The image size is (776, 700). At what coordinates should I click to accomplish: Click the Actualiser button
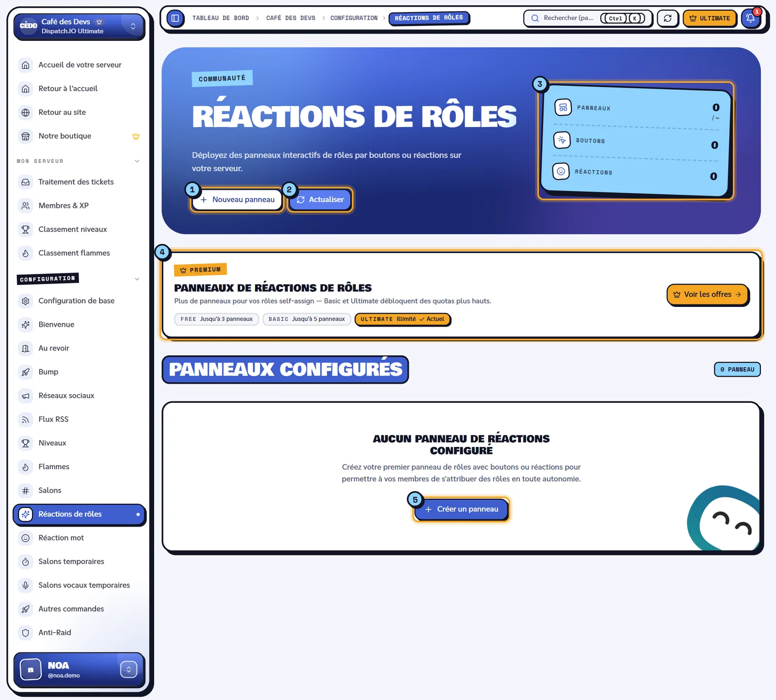point(320,200)
